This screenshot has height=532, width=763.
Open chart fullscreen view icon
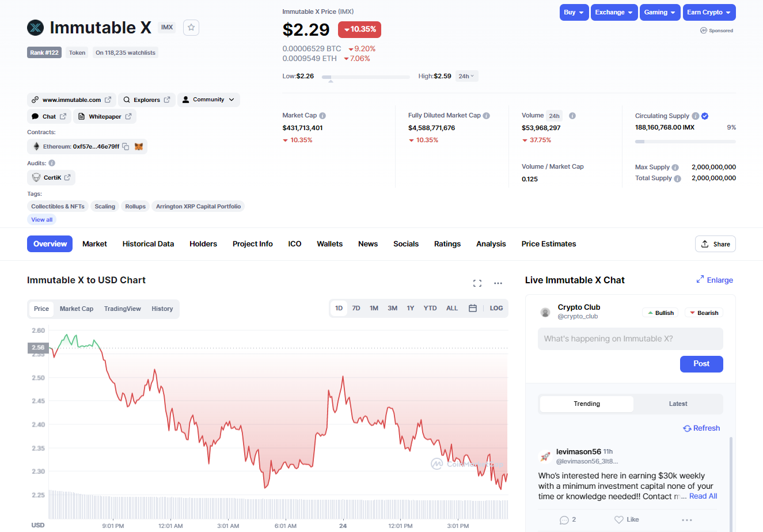(x=477, y=283)
